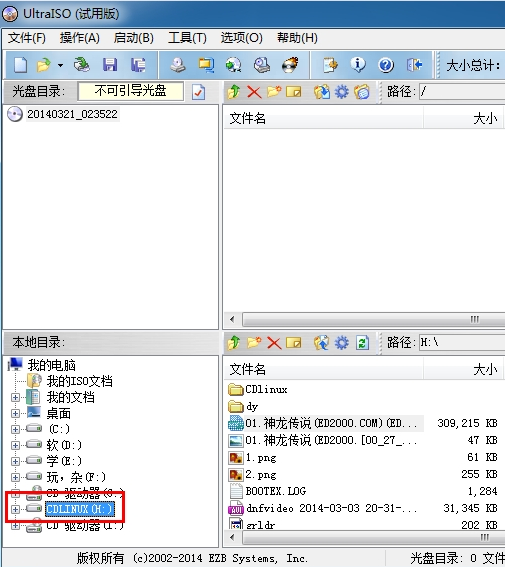
Task: Click the green refresh icon in local pane
Action: pyautogui.click(x=362, y=342)
